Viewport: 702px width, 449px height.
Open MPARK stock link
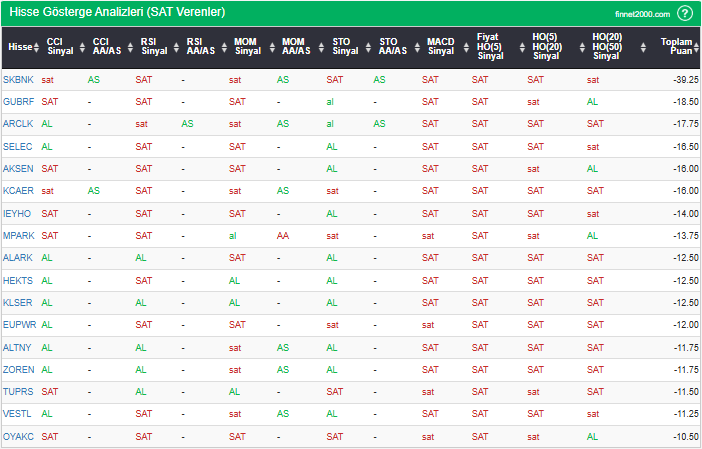point(19,235)
